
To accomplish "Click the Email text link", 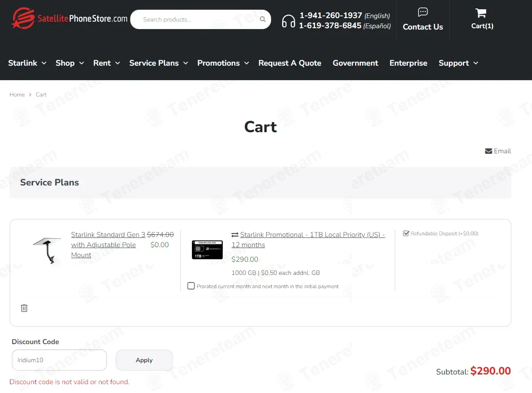I will (503, 151).
